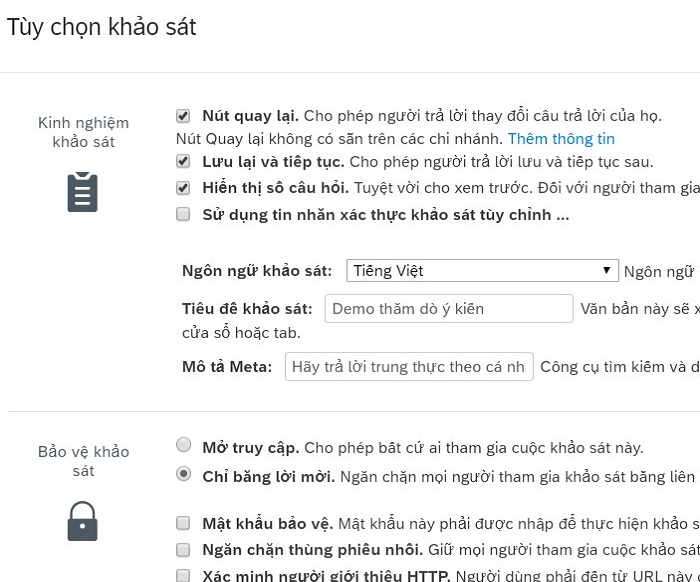Viewport: 700px width, 582px height.
Task: Click the 'Mô tả Meta:' label
Action: (x=227, y=367)
